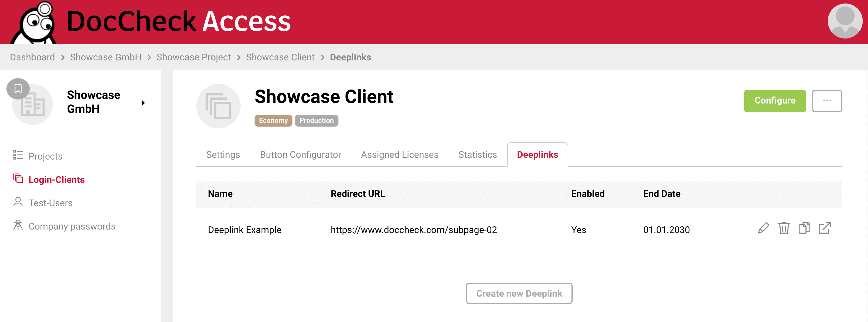The height and width of the screenshot is (322, 868).
Task: Click Create new Deeplink button
Action: click(519, 293)
